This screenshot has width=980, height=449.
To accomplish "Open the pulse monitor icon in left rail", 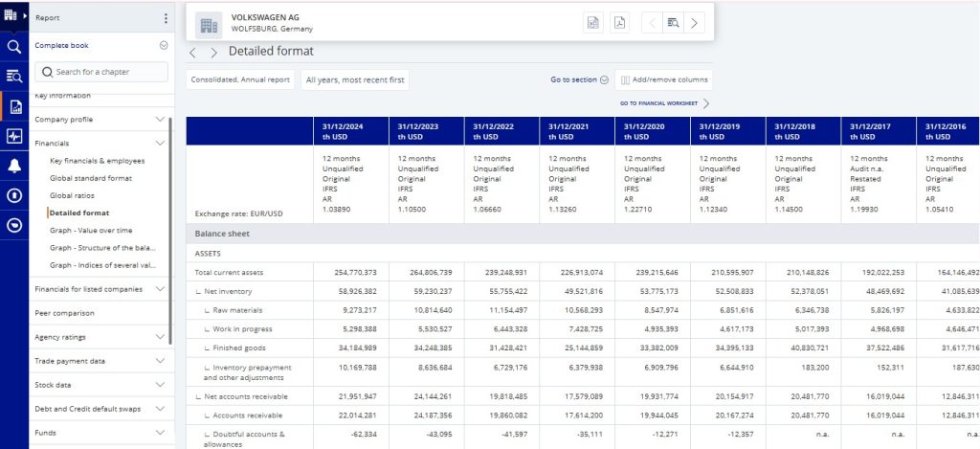I will click(x=13, y=136).
